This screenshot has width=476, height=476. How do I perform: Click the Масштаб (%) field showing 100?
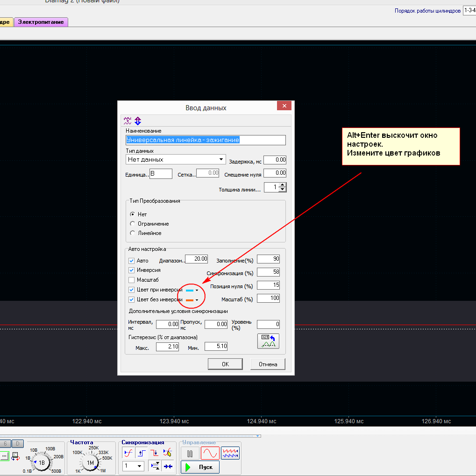268,298
